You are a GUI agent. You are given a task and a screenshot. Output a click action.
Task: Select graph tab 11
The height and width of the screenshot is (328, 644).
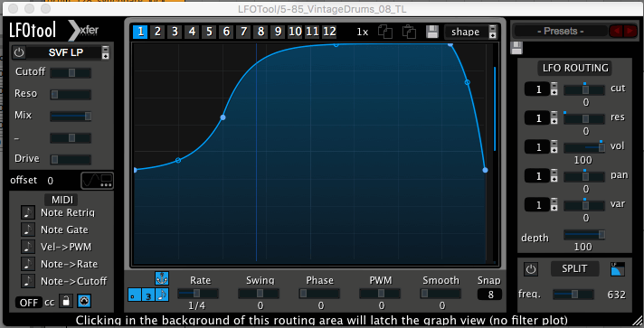click(x=313, y=32)
